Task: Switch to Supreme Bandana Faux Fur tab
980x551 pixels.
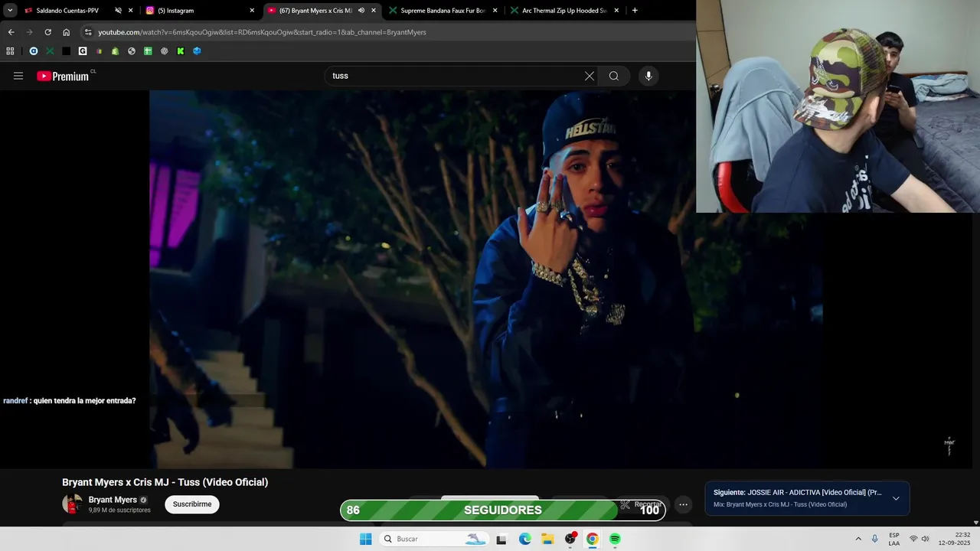Action: click(x=443, y=11)
